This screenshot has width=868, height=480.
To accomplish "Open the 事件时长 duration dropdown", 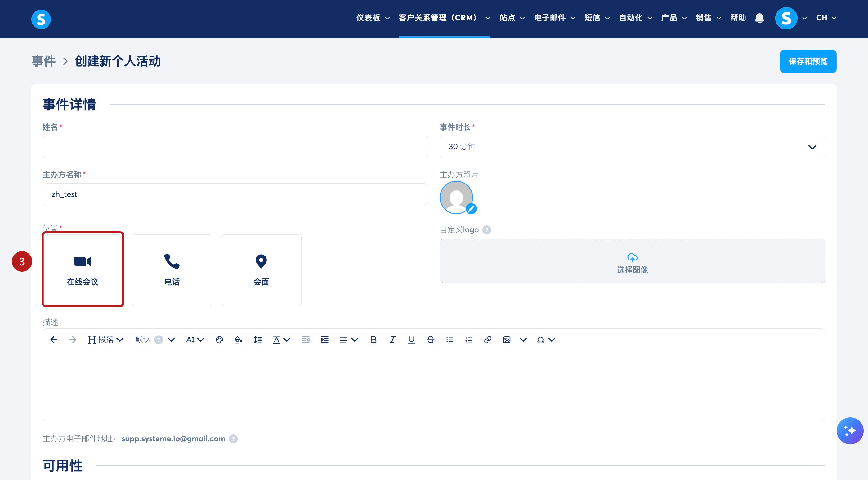I will 632,147.
